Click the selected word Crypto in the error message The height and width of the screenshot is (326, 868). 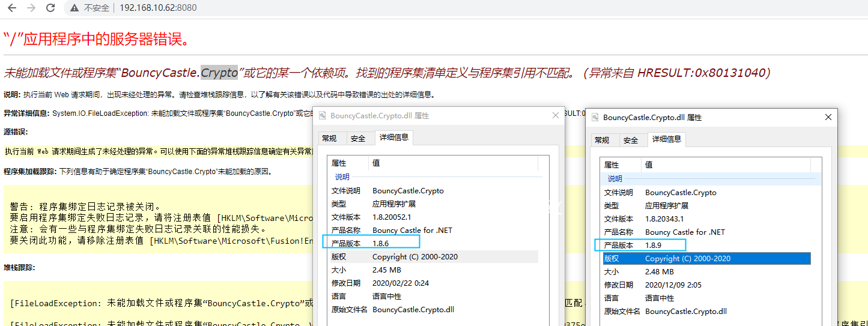(x=219, y=73)
